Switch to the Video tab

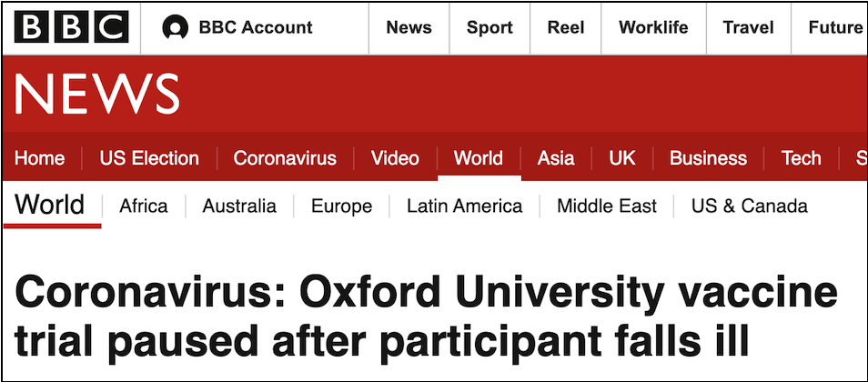click(395, 158)
